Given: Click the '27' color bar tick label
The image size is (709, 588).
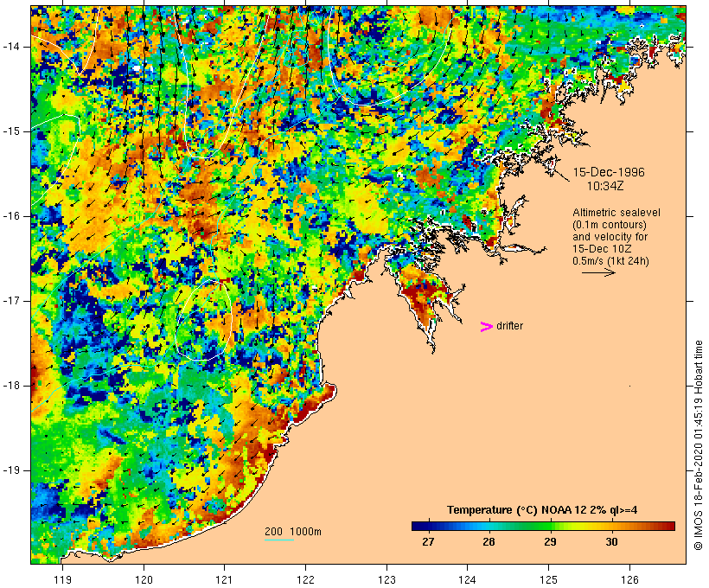Looking at the screenshot, I should (428, 541).
